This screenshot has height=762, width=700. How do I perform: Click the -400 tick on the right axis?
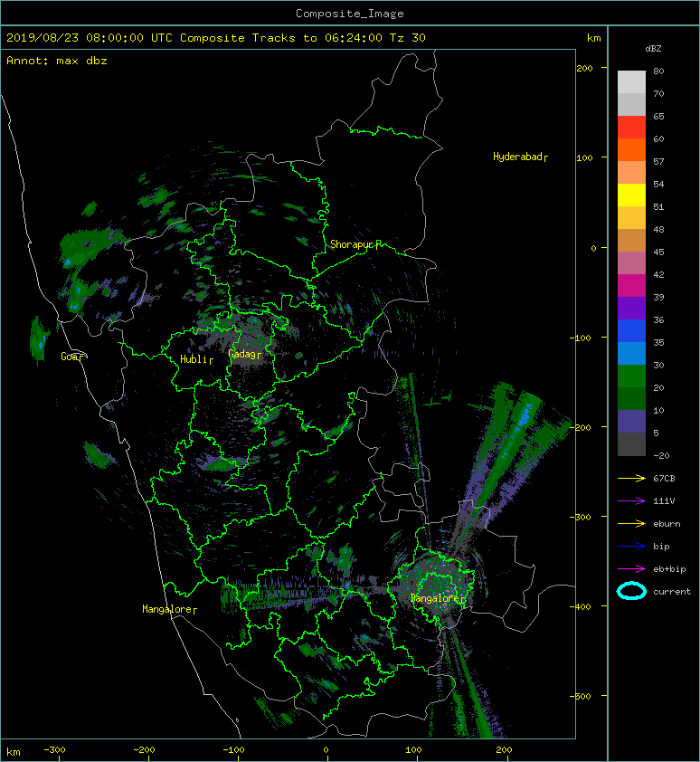[580, 606]
